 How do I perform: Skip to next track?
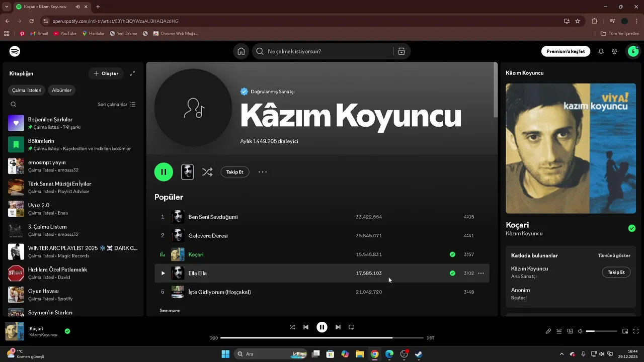pos(338,327)
